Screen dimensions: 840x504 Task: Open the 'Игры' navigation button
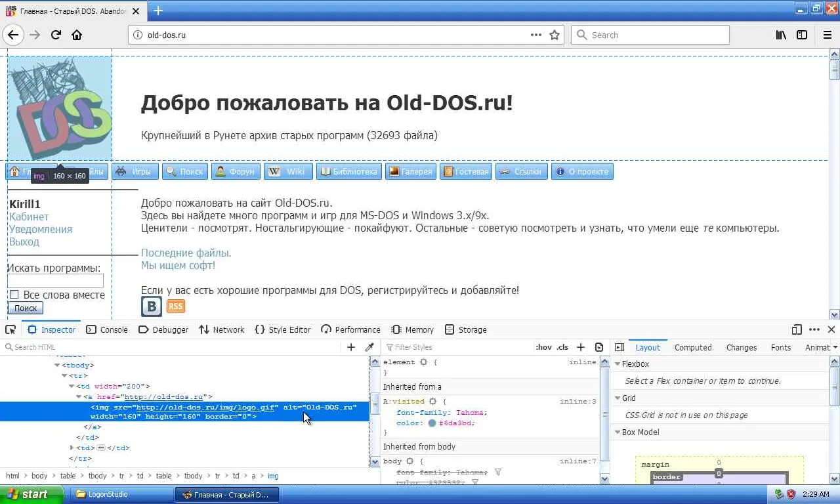(135, 172)
